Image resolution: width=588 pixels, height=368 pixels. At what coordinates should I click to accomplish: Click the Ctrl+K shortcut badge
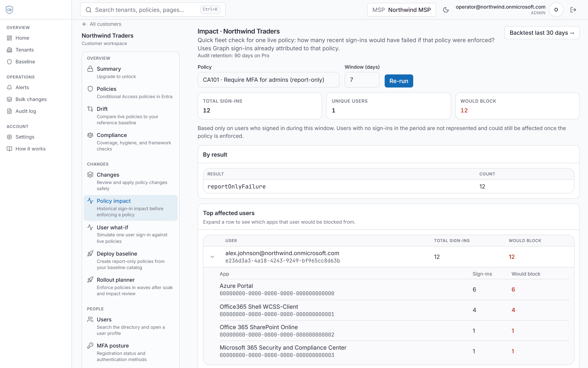pos(210,9)
